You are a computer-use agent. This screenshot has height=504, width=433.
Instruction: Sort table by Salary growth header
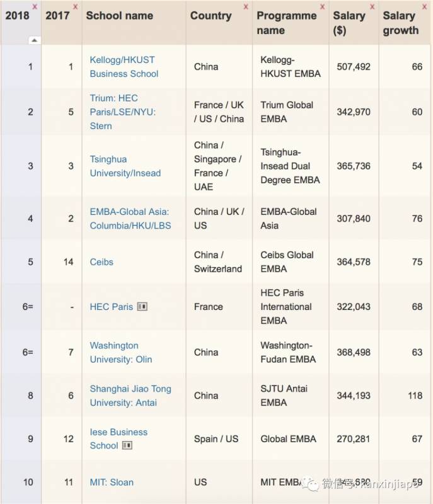click(400, 23)
